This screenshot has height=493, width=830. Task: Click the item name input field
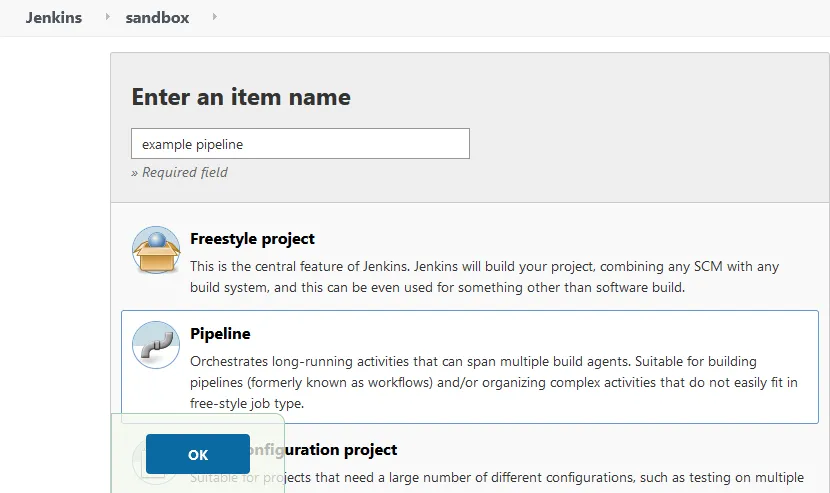click(300, 144)
